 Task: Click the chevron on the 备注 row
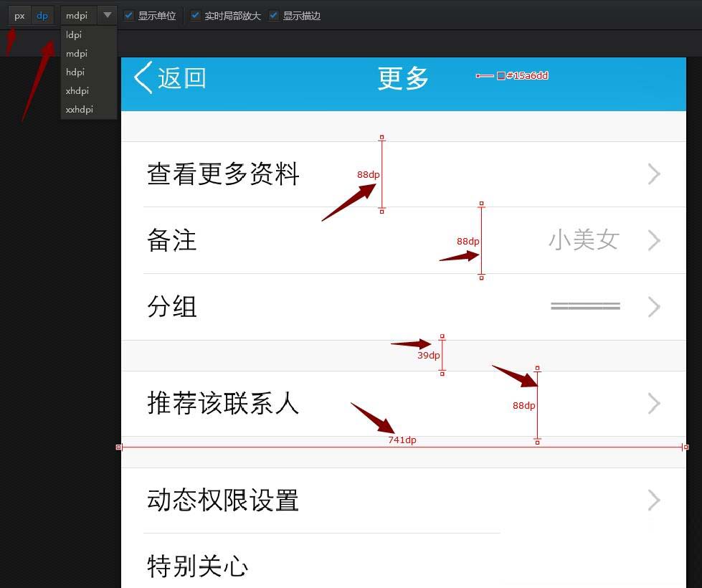coord(653,240)
